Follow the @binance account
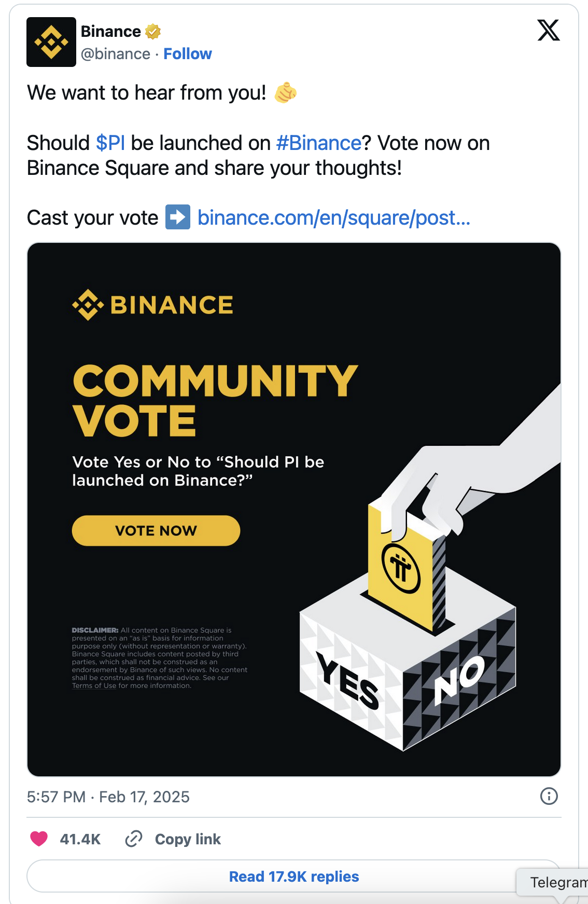This screenshot has width=588, height=904. click(188, 53)
